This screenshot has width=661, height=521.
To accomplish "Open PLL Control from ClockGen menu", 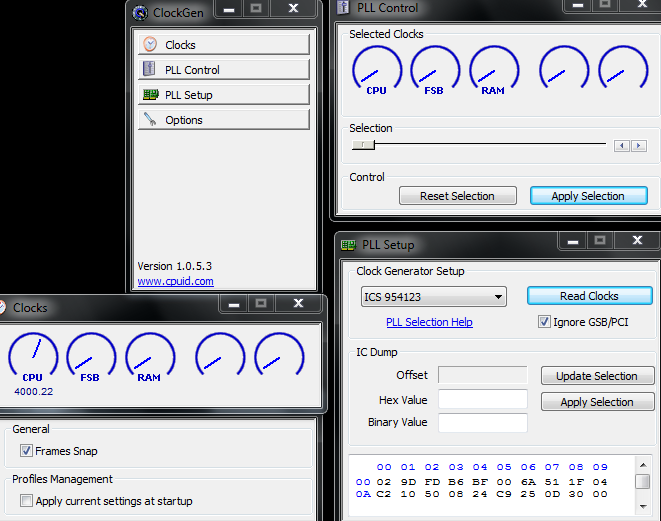I will tap(224, 70).
